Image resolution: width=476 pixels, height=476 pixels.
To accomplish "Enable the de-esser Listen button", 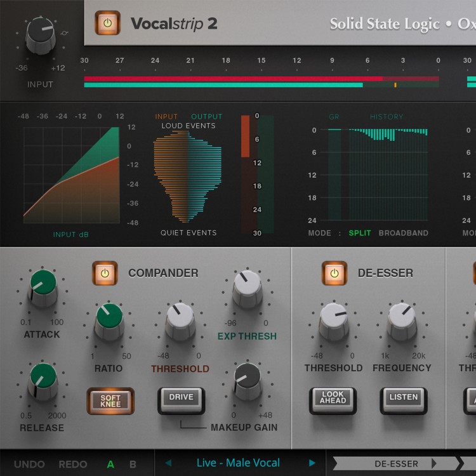I will [404, 400].
